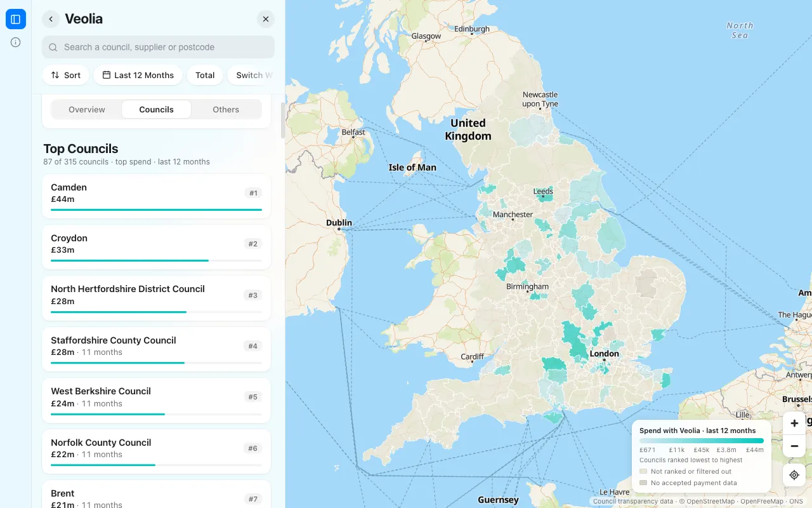This screenshot has height=508, width=812.
Task: Click the Belfast label on the map
Action: click(x=353, y=133)
